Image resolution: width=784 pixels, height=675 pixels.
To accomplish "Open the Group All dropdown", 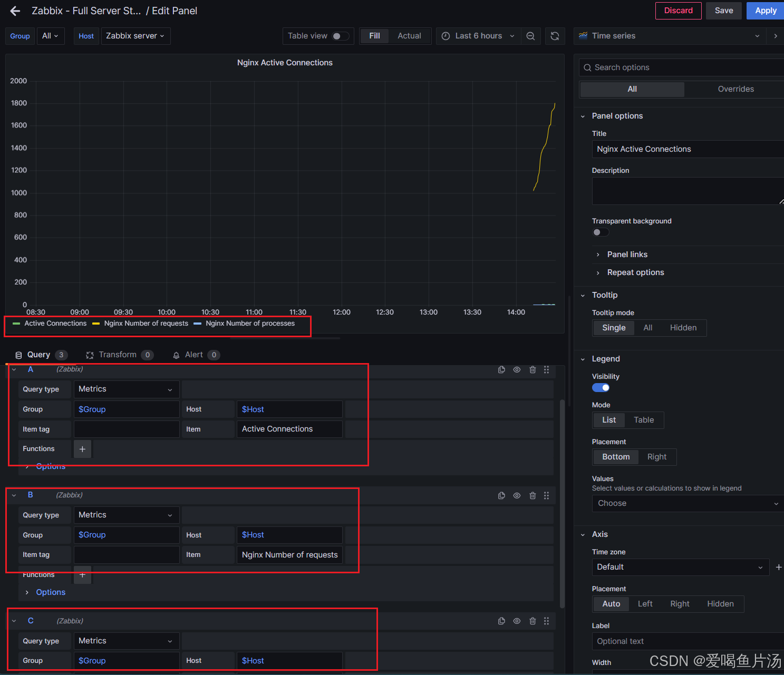I will (51, 36).
